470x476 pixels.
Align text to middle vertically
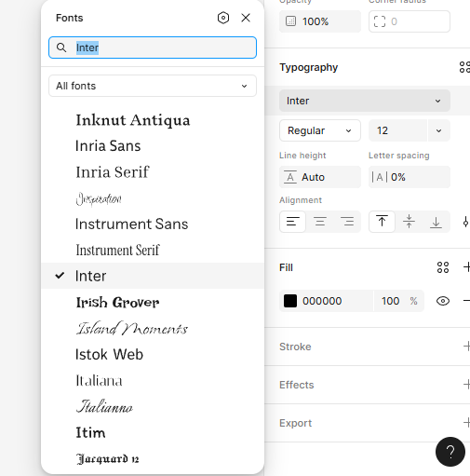pos(409,222)
